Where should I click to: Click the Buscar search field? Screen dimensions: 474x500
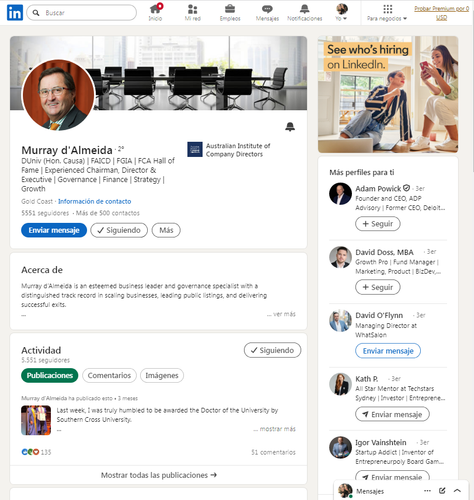(81, 13)
